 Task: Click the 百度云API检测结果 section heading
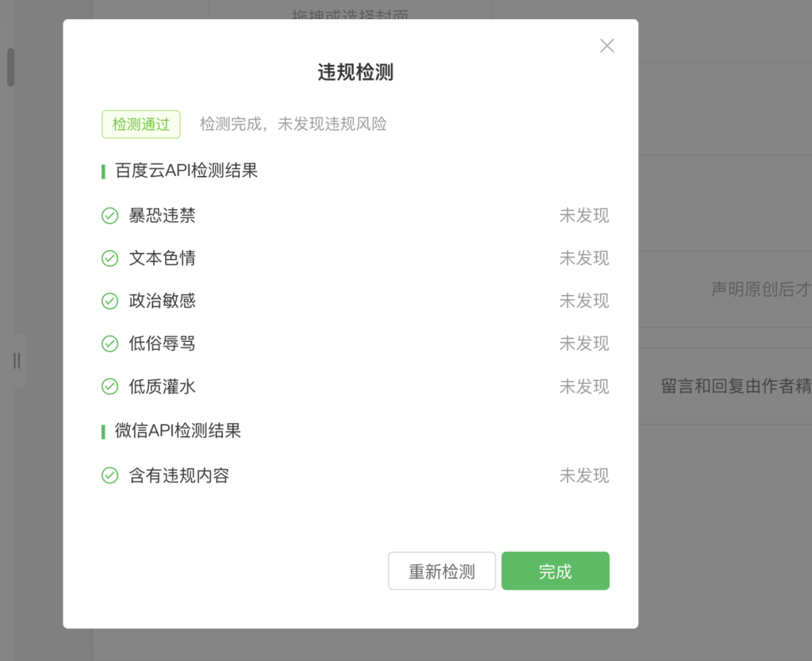coord(186,171)
